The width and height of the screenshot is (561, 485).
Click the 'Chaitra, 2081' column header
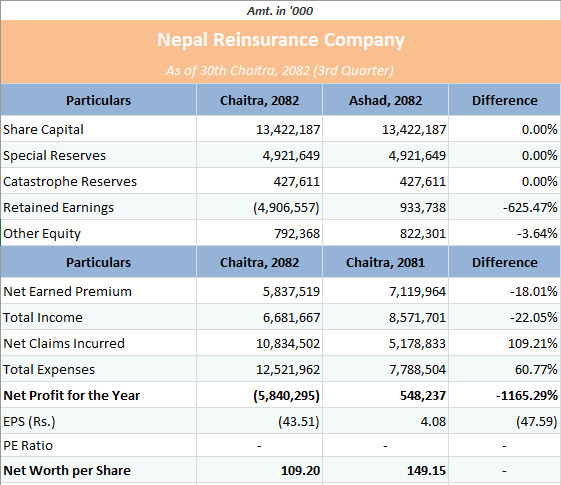[x=385, y=263]
